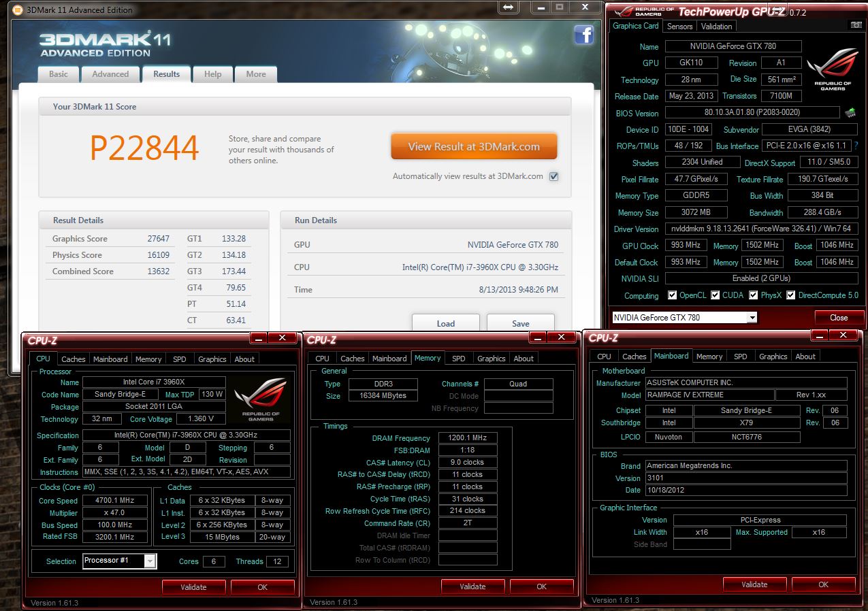
Task: Open the Help tab in 3DMark 11
Action: click(x=213, y=74)
